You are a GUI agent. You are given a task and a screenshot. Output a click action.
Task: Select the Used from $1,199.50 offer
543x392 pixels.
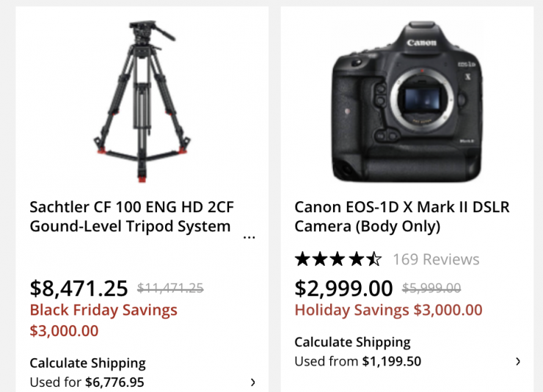(x=357, y=361)
